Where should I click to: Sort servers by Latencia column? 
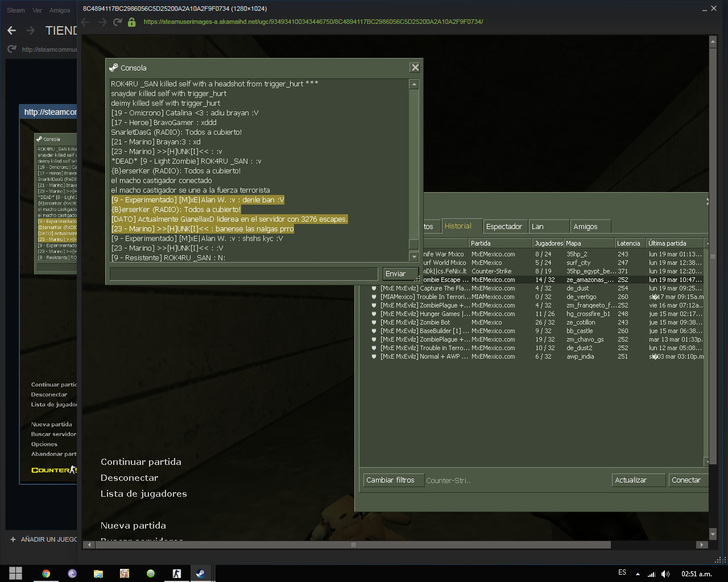click(631, 243)
